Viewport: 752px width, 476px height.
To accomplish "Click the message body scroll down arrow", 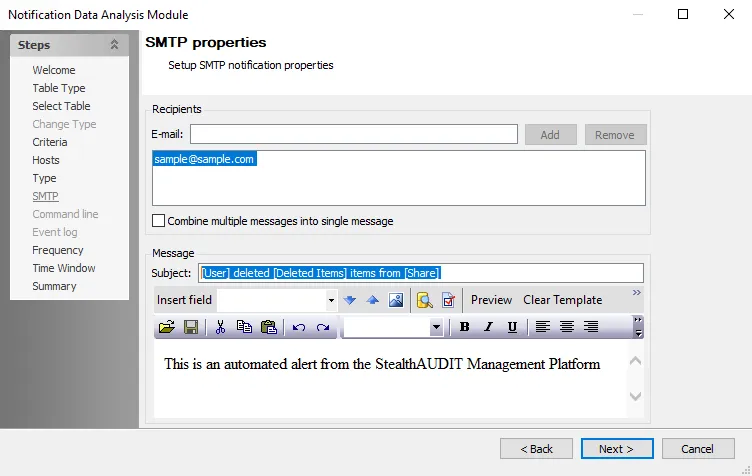I will point(635,396).
